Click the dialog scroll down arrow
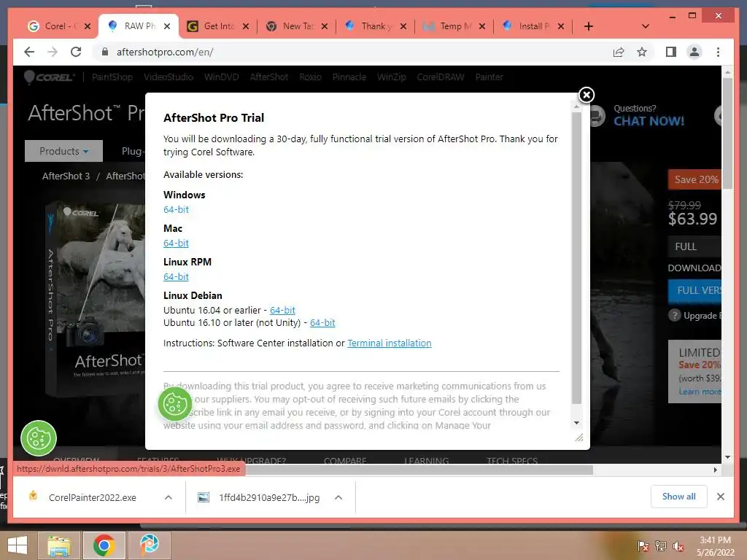This screenshot has width=747, height=560. pos(576,423)
